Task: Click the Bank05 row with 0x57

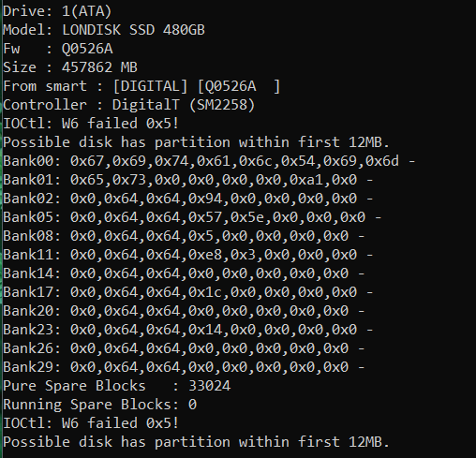Action: click(192, 217)
